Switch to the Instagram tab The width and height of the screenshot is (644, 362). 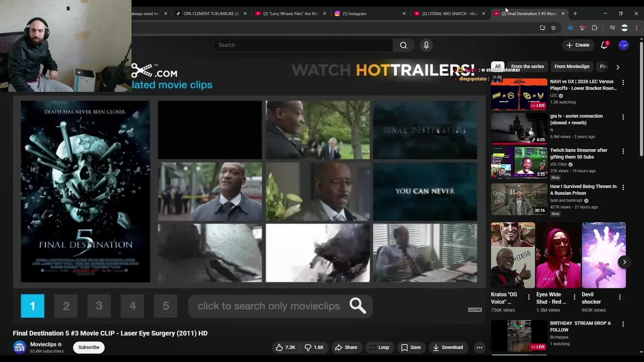tap(370, 14)
